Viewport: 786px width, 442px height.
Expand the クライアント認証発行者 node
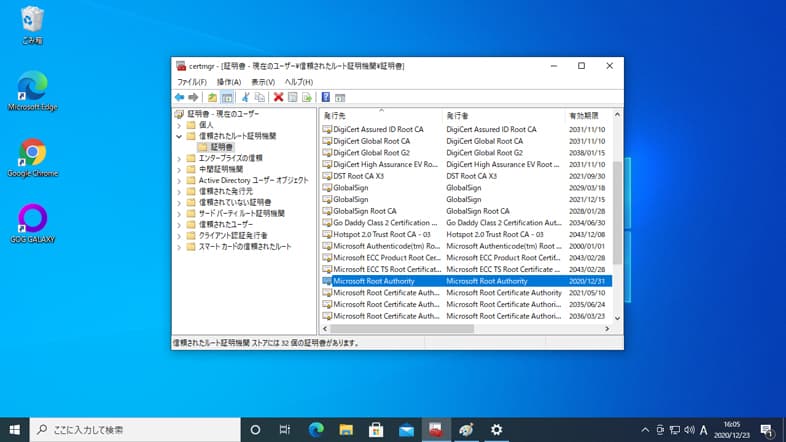[x=179, y=236]
